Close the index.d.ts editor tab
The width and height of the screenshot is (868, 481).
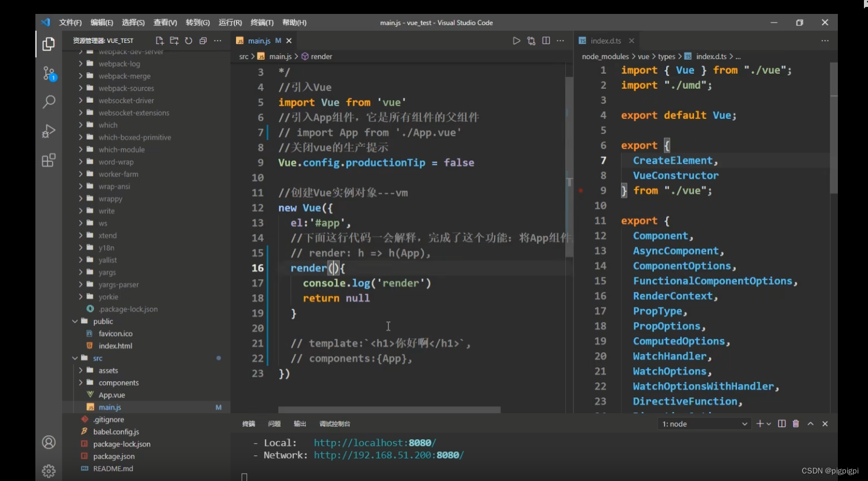pos(631,41)
